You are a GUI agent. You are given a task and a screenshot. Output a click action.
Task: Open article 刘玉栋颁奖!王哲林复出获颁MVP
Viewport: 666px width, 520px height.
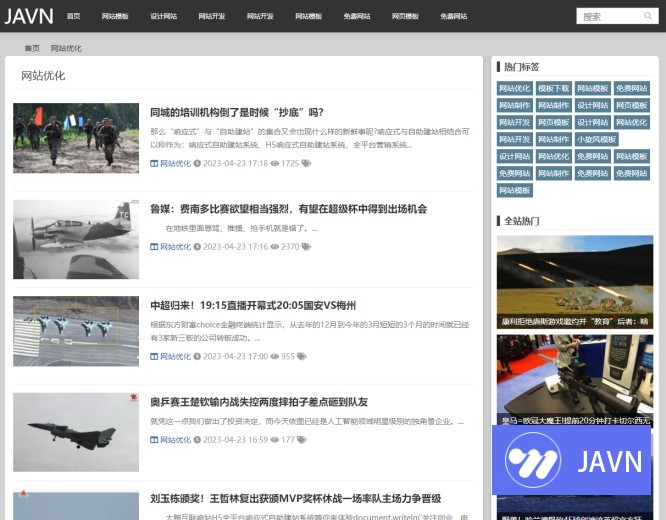click(296, 498)
